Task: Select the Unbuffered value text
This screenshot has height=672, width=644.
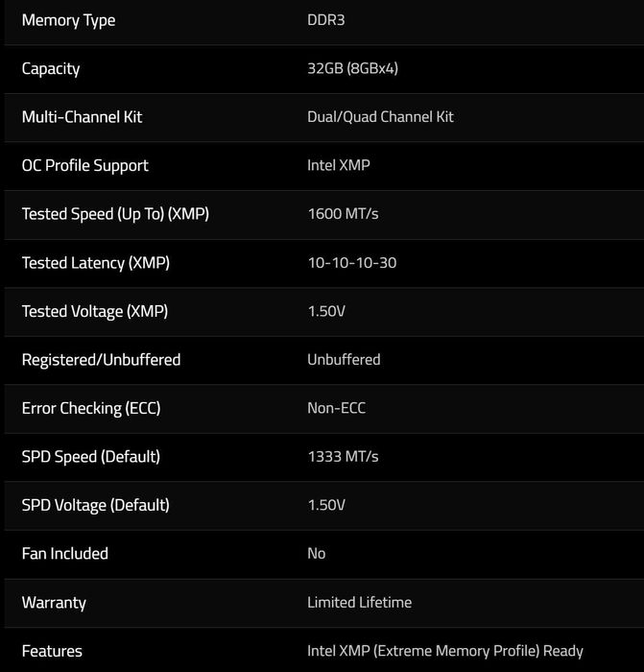Action: [344, 359]
